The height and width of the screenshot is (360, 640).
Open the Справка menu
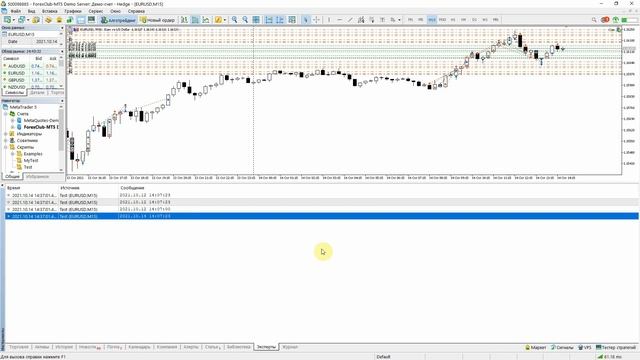[136, 11]
